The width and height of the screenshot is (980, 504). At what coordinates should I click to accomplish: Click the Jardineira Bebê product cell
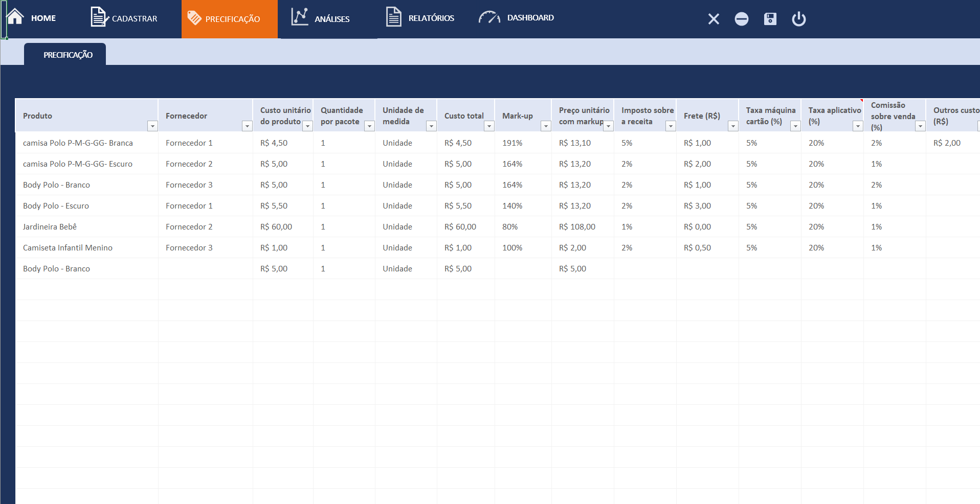50,226
